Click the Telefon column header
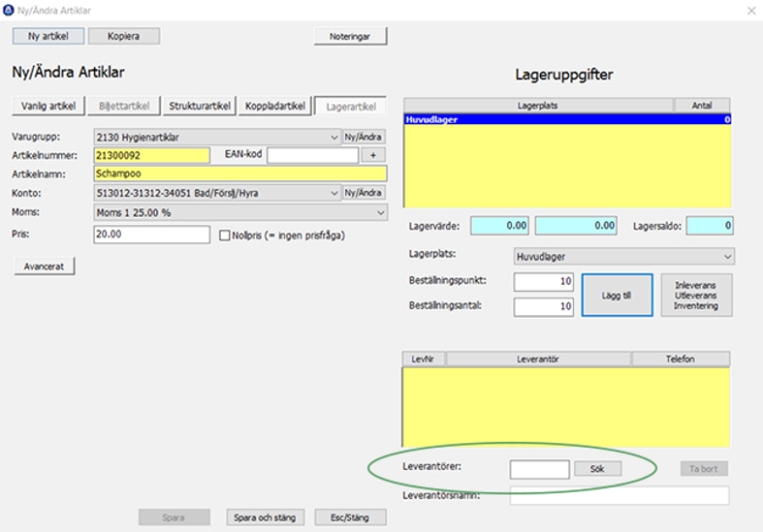The height and width of the screenshot is (532, 763). click(x=681, y=360)
